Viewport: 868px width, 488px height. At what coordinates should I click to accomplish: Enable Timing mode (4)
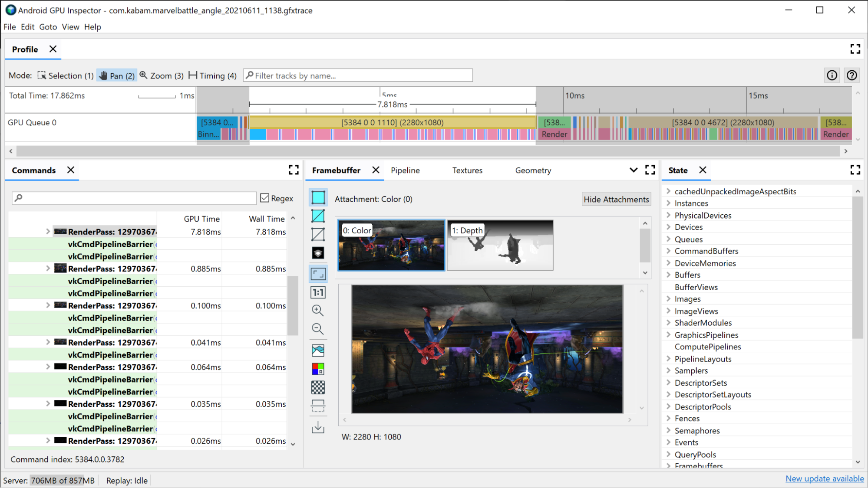(x=212, y=75)
